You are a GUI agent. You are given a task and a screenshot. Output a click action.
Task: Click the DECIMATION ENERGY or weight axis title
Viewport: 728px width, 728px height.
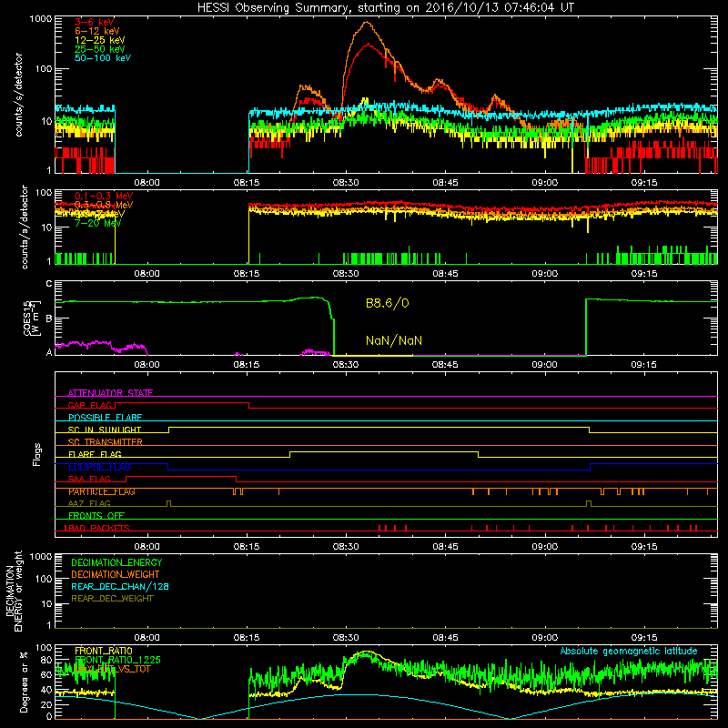pyautogui.click(x=15, y=591)
